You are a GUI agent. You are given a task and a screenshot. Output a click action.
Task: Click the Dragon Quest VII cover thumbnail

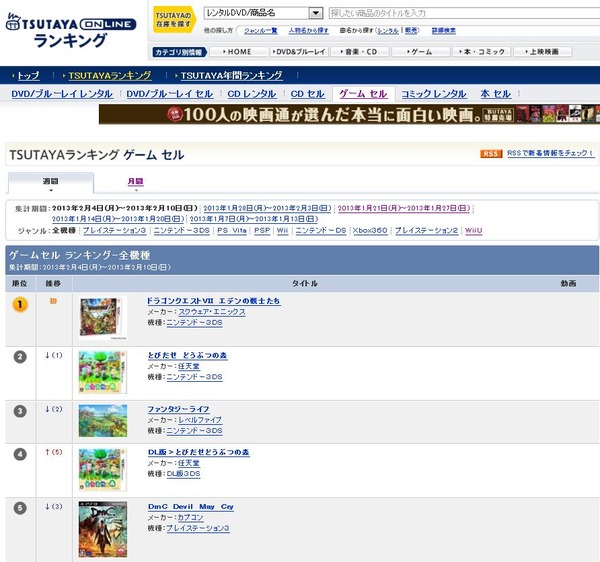pos(103,318)
